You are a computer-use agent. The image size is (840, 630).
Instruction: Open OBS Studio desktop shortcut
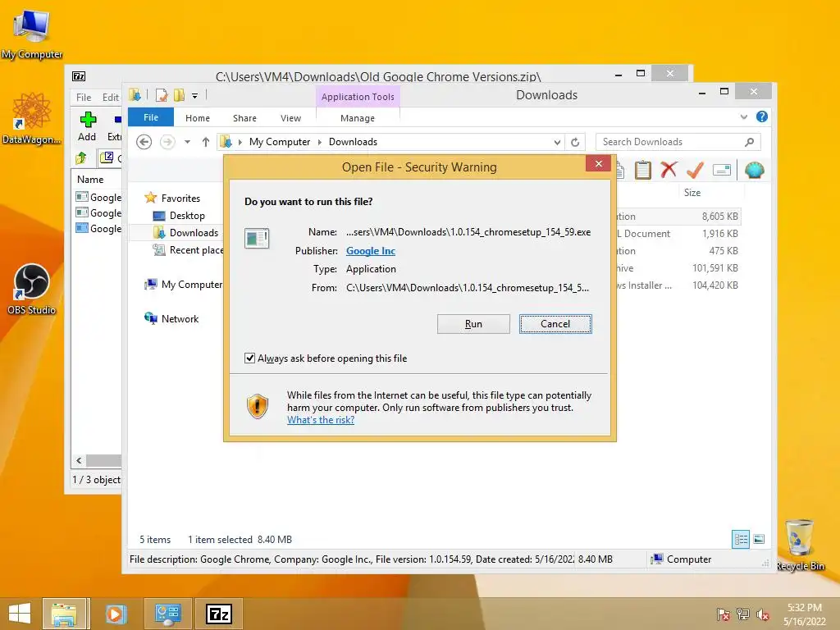pyautogui.click(x=32, y=290)
